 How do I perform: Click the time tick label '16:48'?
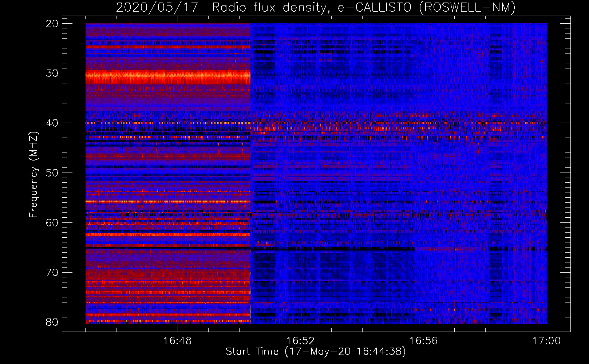pyautogui.click(x=177, y=341)
